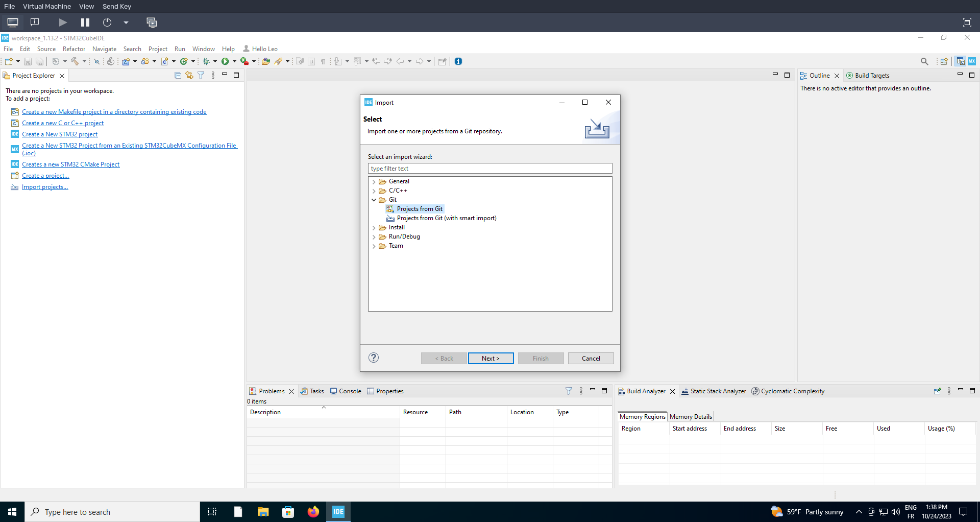
Task: Click Creates a new STM32 CMake Project link
Action: (70, 164)
